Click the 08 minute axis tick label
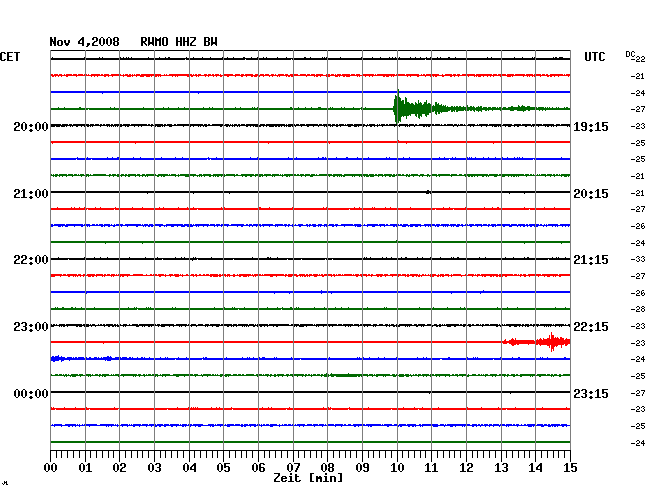Image resolution: width=650 pixels, height=494 pixels. click(327, 468)
